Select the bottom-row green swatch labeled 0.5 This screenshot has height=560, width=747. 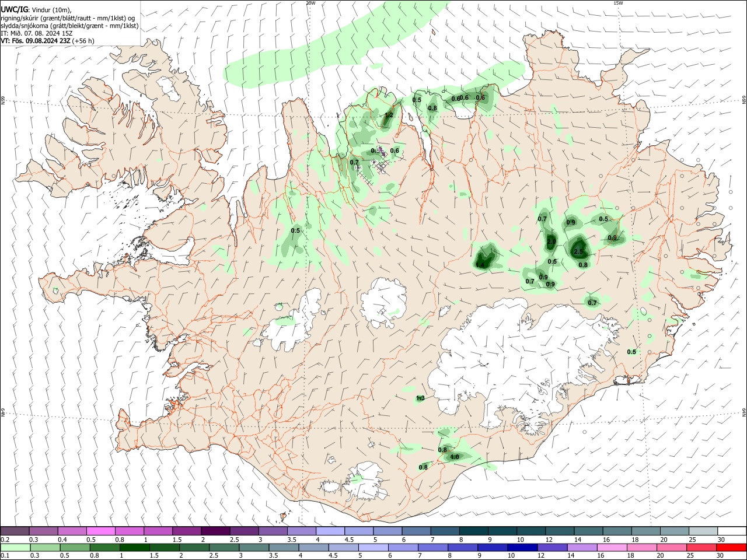75,547
